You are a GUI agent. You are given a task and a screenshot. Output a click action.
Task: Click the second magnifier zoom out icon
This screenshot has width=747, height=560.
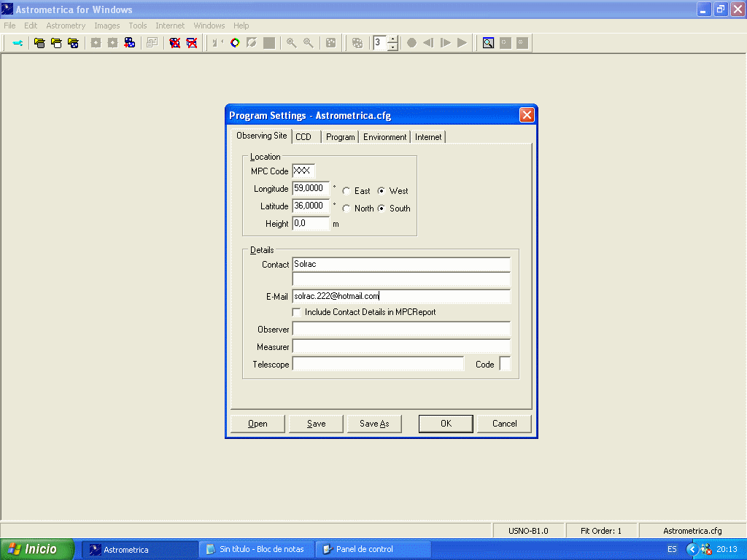(x=309, y=43)
